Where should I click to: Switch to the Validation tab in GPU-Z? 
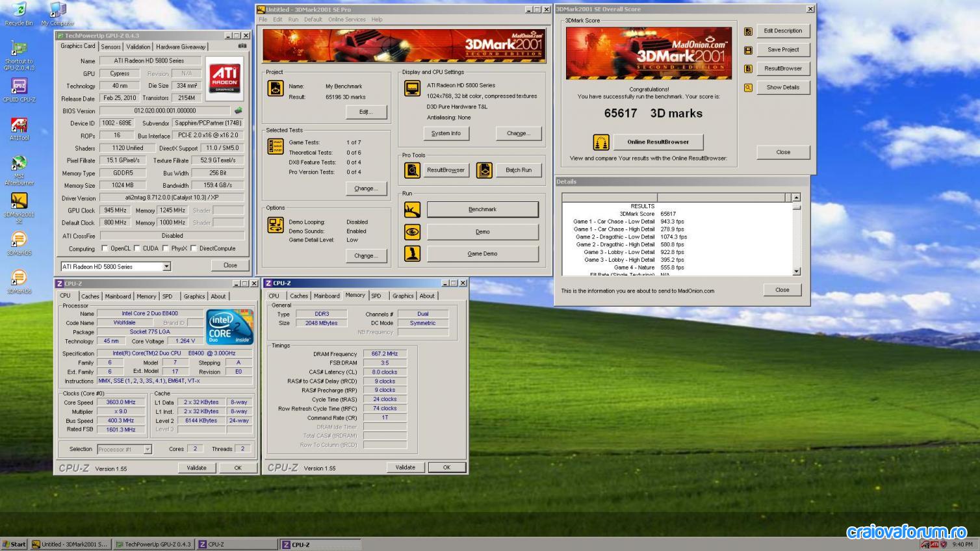click(x=138, y=47)
